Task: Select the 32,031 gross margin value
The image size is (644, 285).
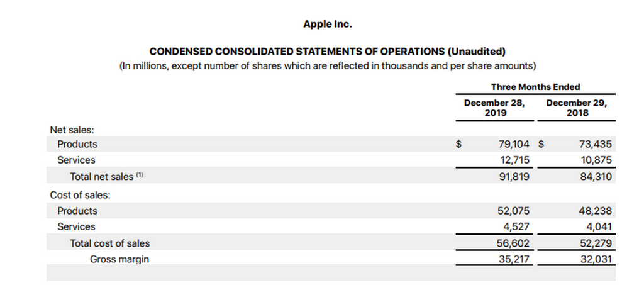Action: (596, 259)
